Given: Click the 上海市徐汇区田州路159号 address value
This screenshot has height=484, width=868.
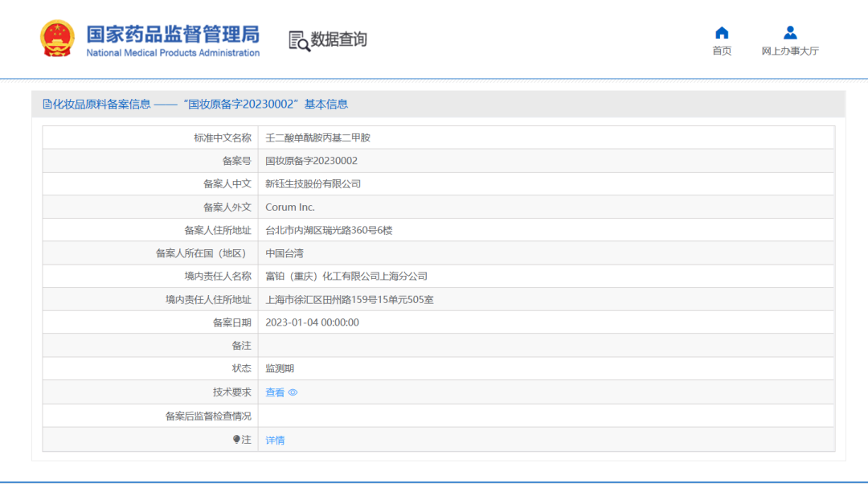Looking at the screenshot, I should click(350, 300).
